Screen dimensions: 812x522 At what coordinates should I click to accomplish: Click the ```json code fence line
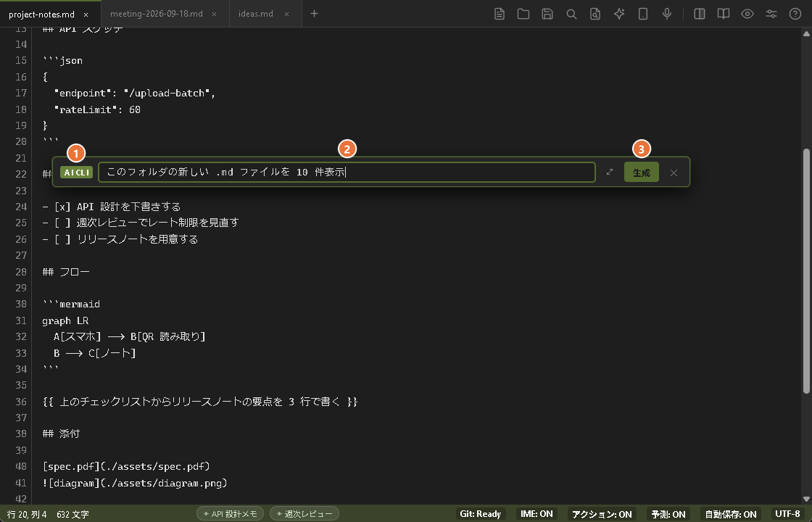(x=62, y=61)
